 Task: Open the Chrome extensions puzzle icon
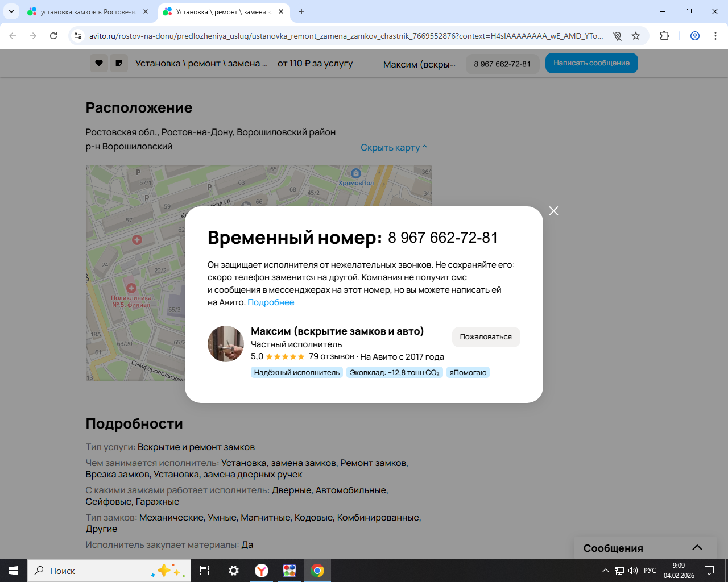point(664,36)
